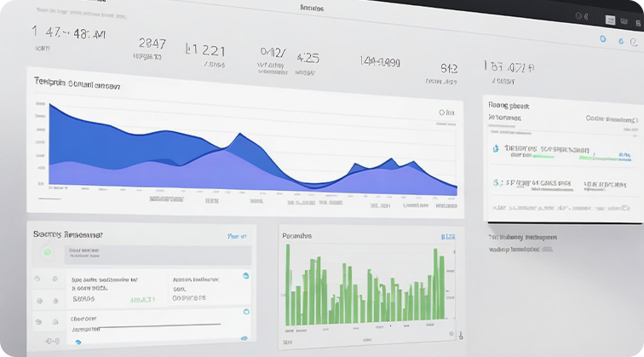Toggle the first gray round checkbox in the list
The width and height of the screenshot is (644, 357).
click(37, 279)
